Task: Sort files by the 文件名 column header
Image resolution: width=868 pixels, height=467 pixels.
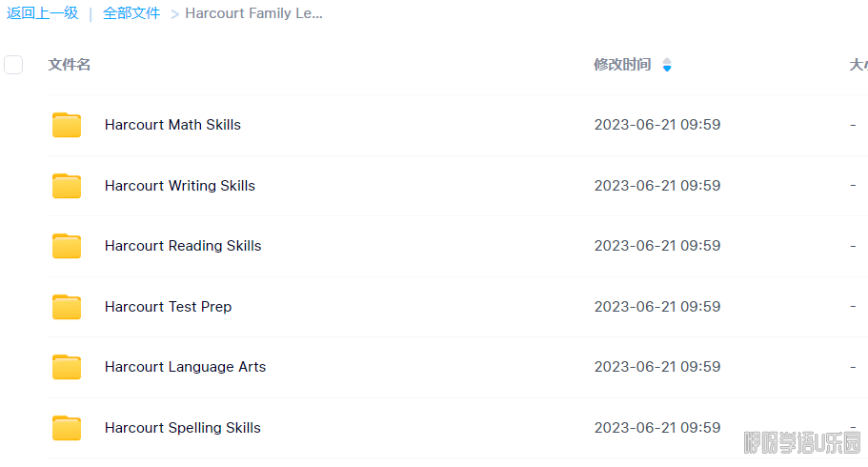Action: click(x=70, y=65)
